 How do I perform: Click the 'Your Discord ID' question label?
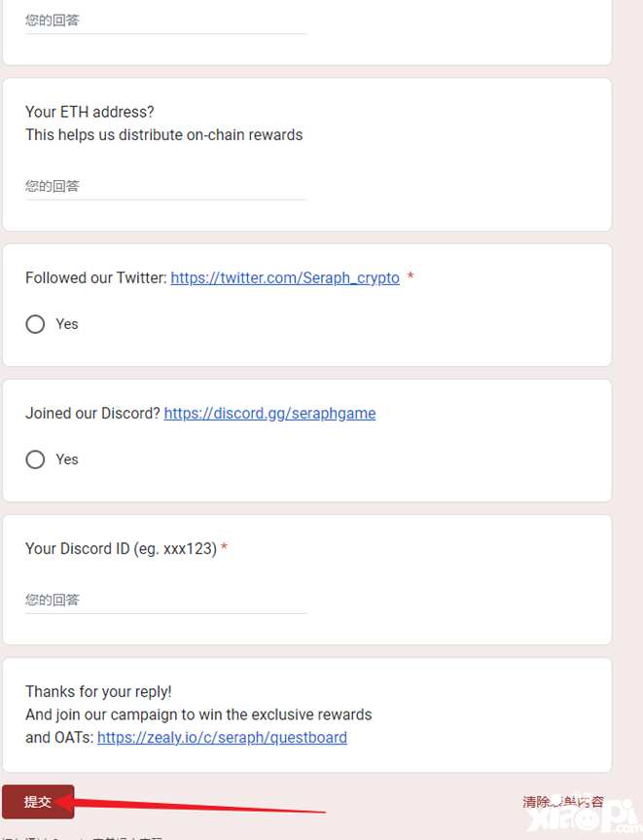click(120, 548)
